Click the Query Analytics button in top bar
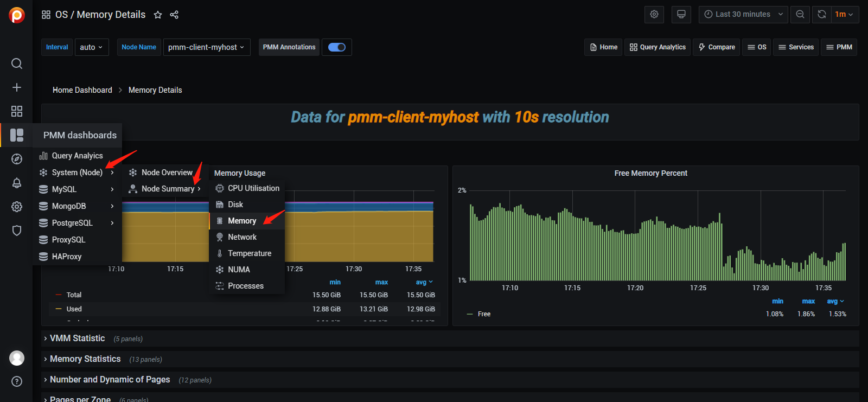Image resolution: width=868 pixels, height=402 pixels. [658, 47]
